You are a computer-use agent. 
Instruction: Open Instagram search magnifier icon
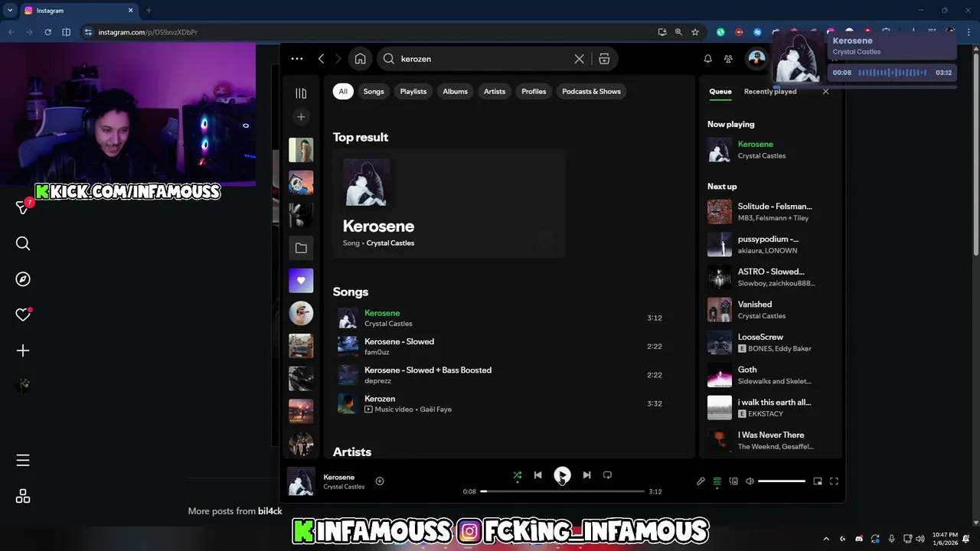click(x=23, y=243)
